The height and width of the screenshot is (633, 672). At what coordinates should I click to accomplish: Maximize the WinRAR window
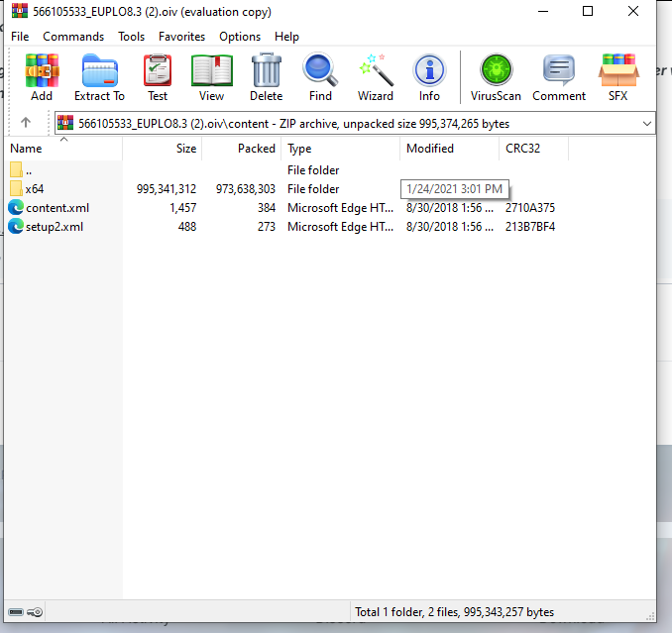[588, 11]
